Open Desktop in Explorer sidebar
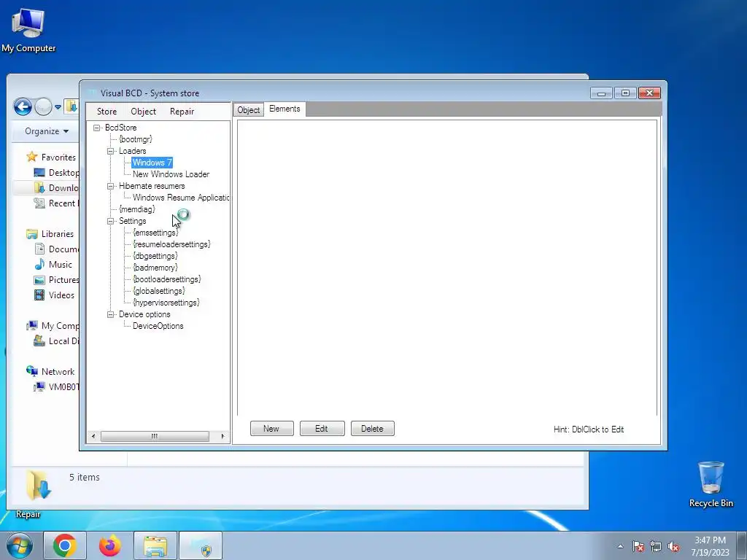Screen dimensions: 747x560 56,172
